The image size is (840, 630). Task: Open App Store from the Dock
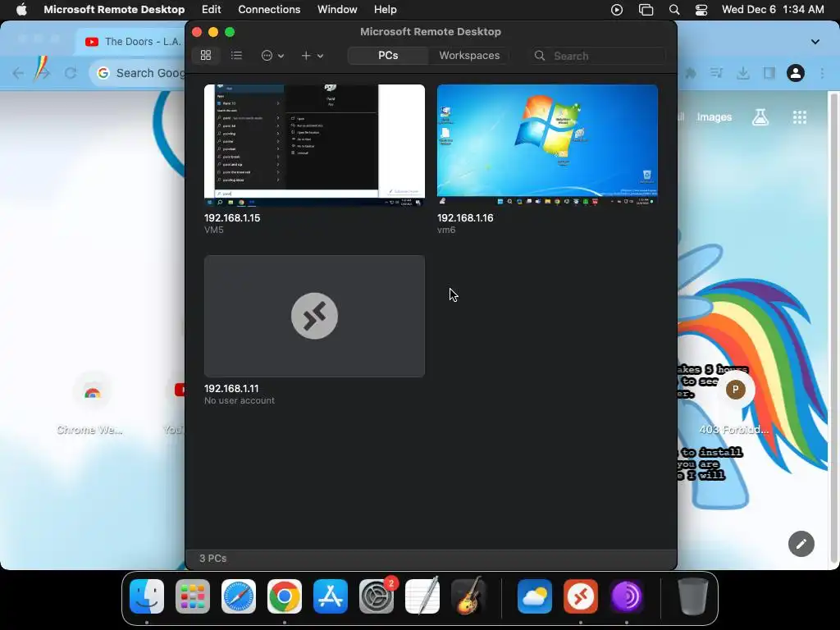331,596
